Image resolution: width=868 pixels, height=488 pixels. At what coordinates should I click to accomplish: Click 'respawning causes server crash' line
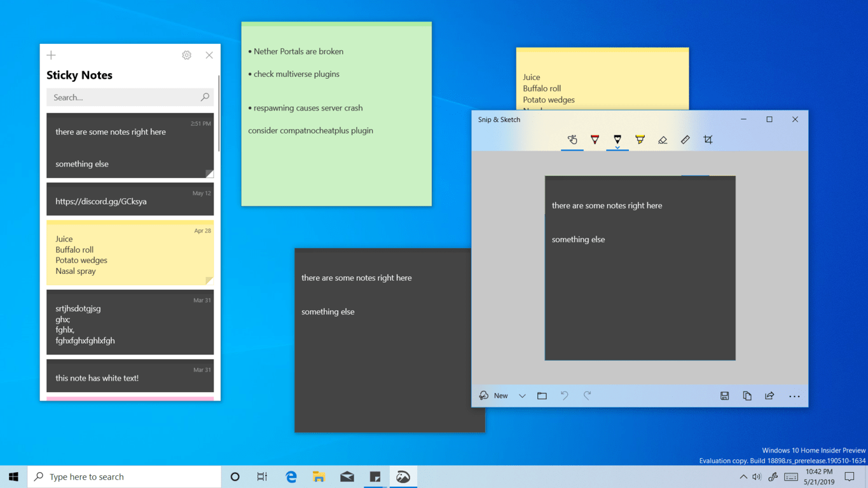(308, 108)
